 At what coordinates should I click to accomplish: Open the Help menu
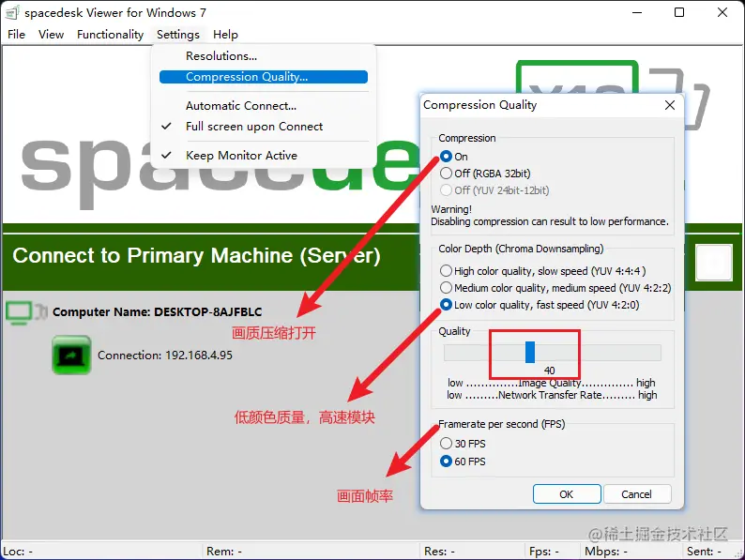pos(225,35)
